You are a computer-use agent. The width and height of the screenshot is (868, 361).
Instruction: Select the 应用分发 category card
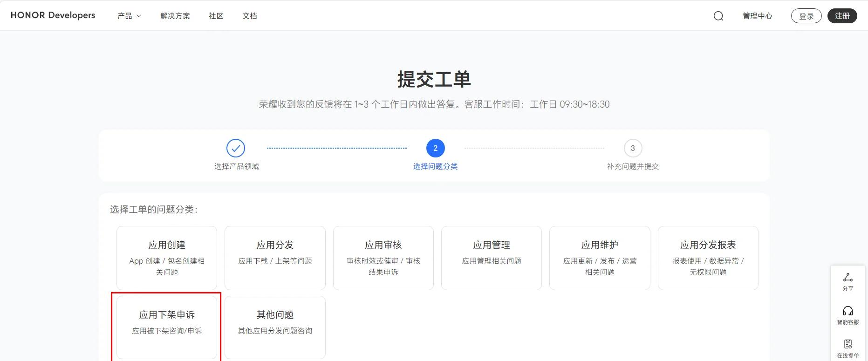[275, 258]
